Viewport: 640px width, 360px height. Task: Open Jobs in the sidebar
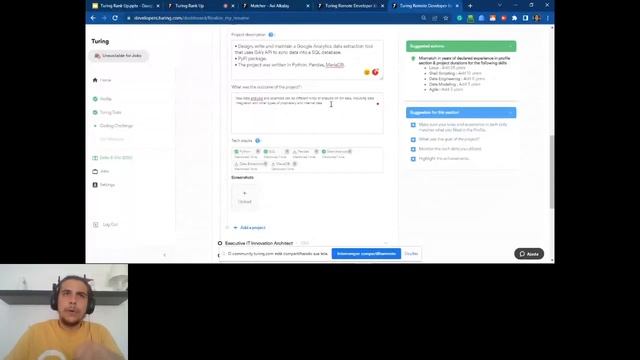pos(101,171)
